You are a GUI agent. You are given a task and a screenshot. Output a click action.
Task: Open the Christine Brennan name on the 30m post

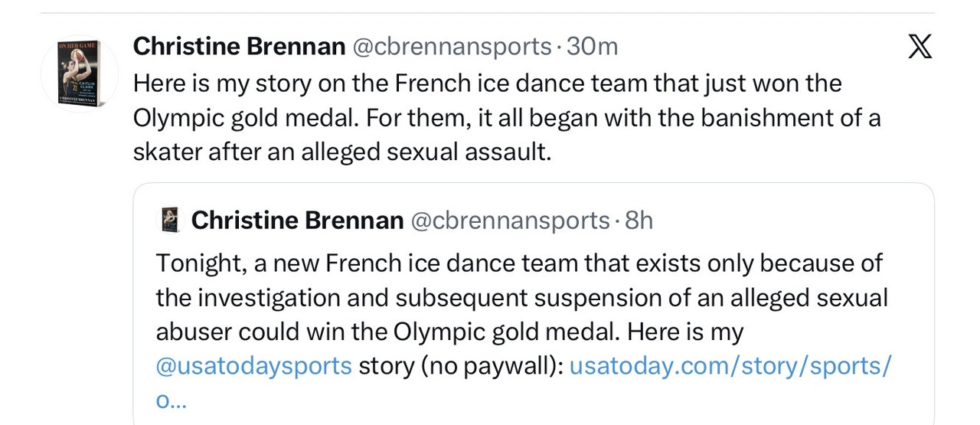coord(239,47)
